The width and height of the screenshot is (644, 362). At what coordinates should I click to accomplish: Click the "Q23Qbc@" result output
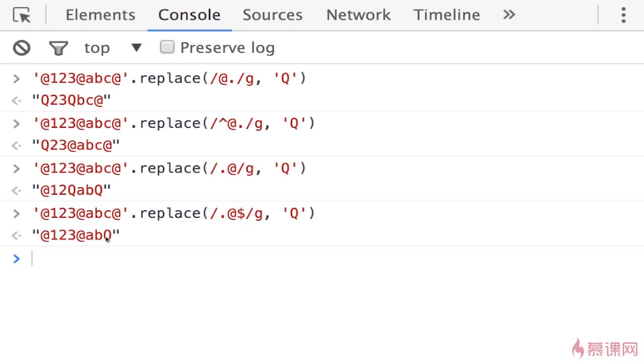(71, 101)
